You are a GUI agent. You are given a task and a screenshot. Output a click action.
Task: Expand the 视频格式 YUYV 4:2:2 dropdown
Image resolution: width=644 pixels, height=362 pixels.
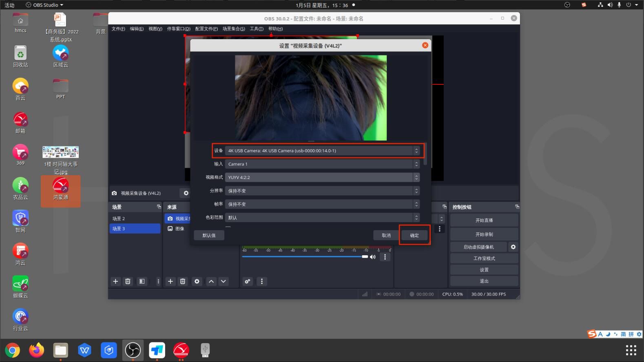click(x=322, y=177)
